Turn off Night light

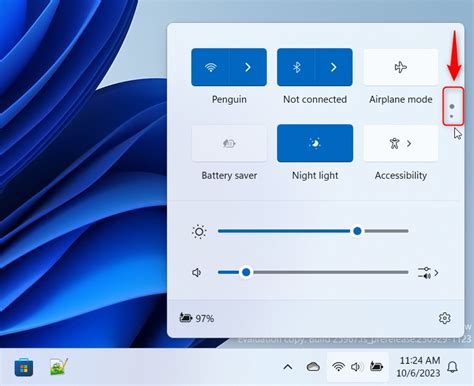(315, 143)
